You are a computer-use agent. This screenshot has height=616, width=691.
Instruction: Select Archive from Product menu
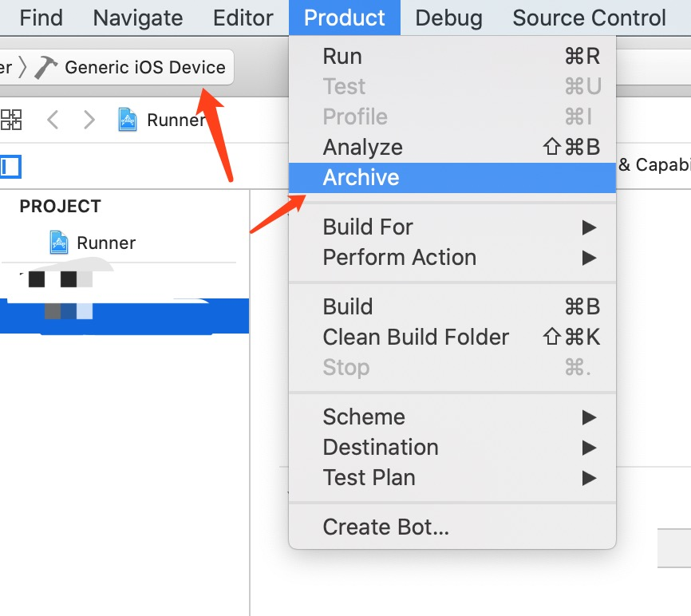tap(361, 178)
